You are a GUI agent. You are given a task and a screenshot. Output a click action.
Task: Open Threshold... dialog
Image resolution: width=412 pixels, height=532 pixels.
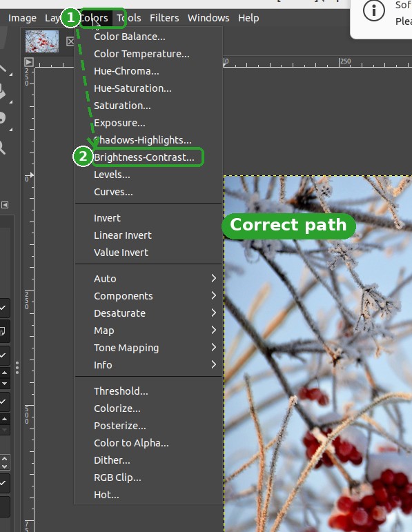(148, 391)
